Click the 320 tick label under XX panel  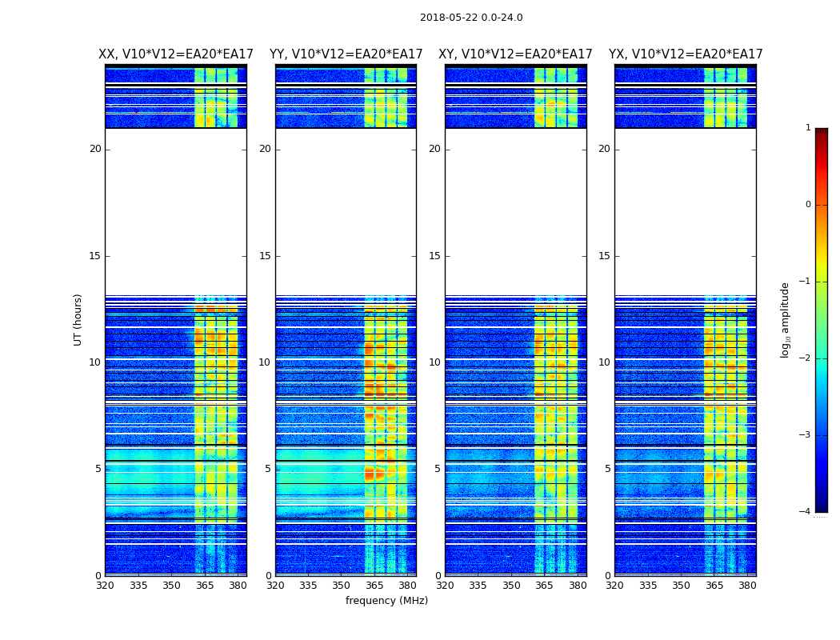click(x=105, y=586)
